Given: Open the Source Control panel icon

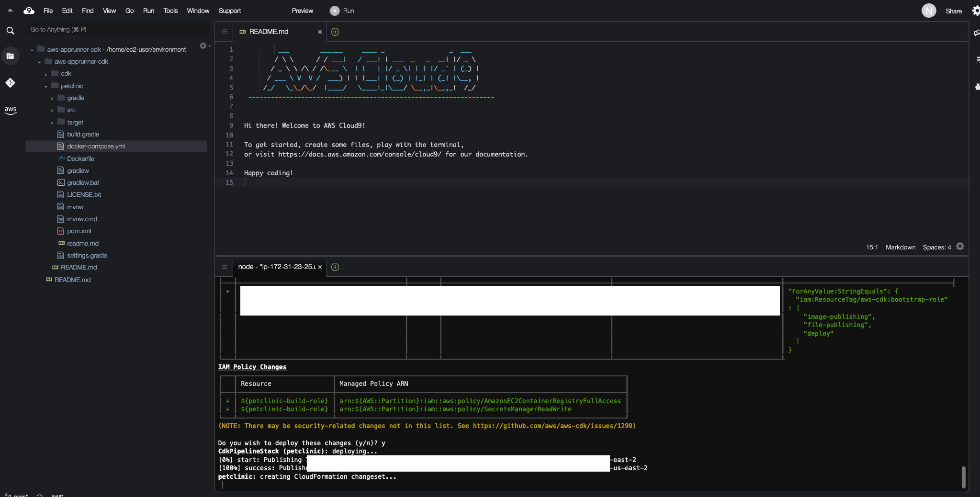Looking at the screenshot, I should click(10, 83).
